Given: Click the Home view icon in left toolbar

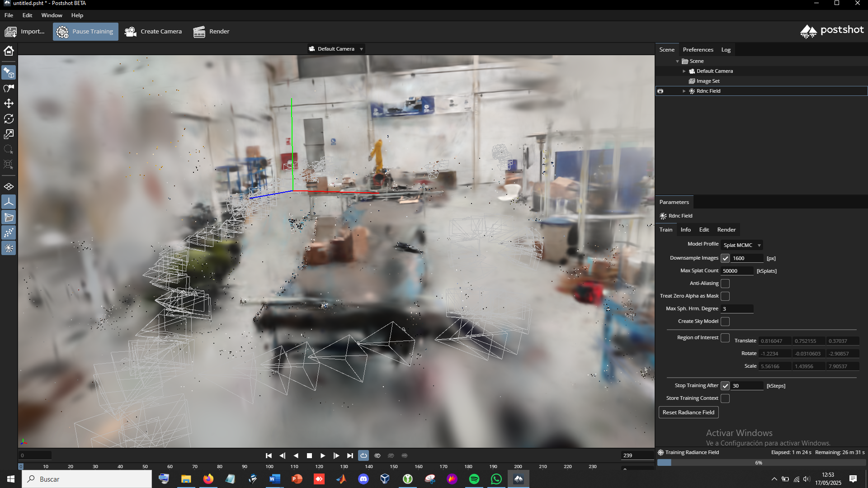Looking at the screenshot, I should 9,51.
